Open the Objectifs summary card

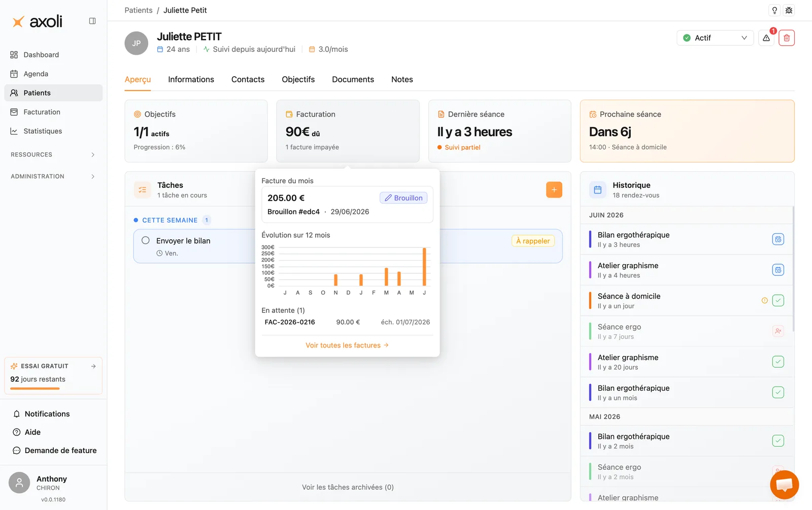[x=196, y=131]
